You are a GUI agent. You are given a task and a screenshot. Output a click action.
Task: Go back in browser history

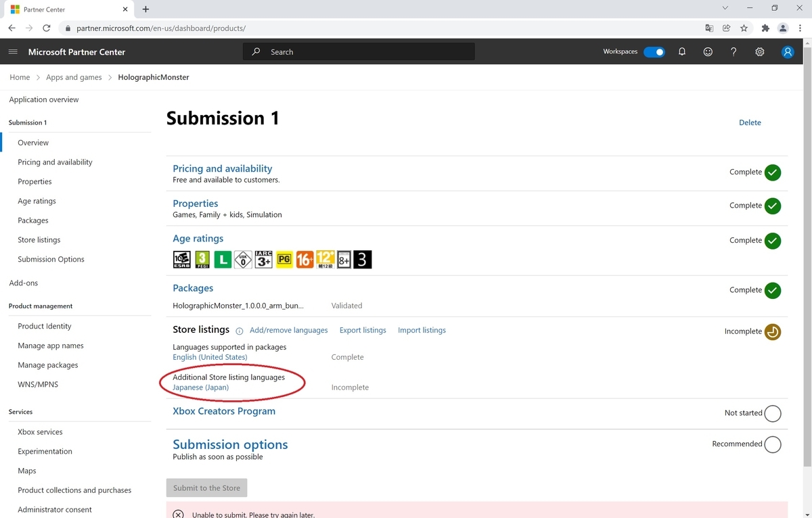12,28
